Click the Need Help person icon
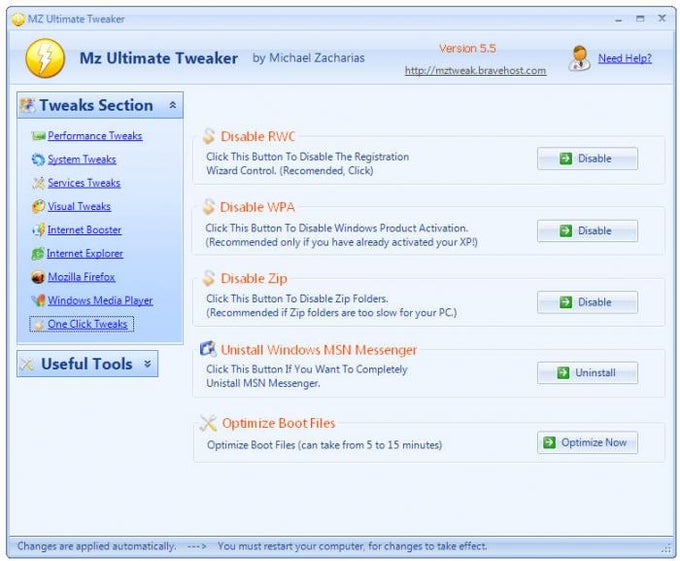The image size is (680, 561). pos(580,58)
